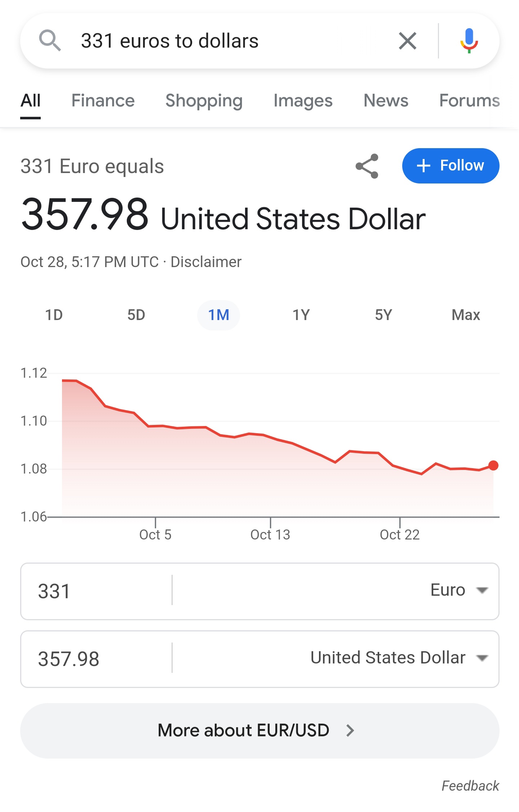Open the Finance tab

coord(103,101)
